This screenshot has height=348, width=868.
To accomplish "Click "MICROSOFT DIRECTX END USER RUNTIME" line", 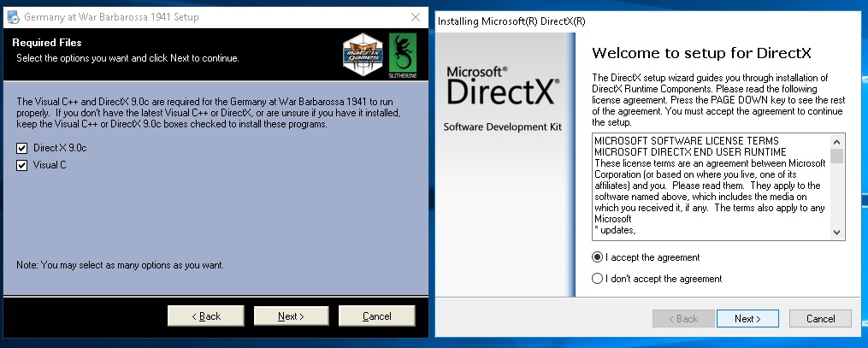I will pyautogui.click(x=690, y=151).
